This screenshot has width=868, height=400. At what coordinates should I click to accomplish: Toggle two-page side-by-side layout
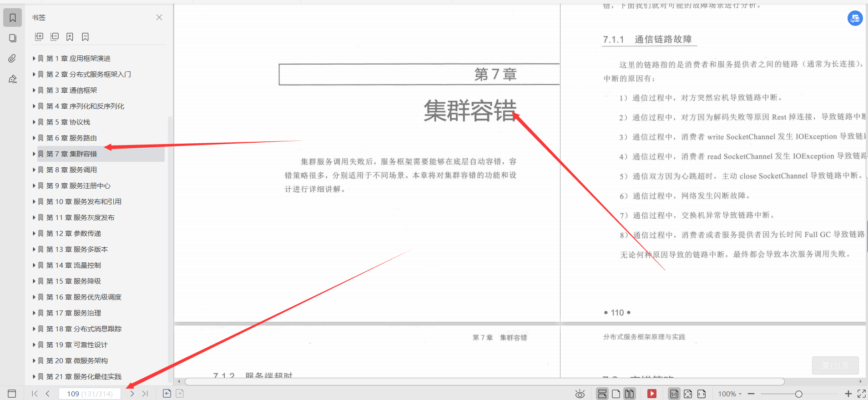coord(630,394)
